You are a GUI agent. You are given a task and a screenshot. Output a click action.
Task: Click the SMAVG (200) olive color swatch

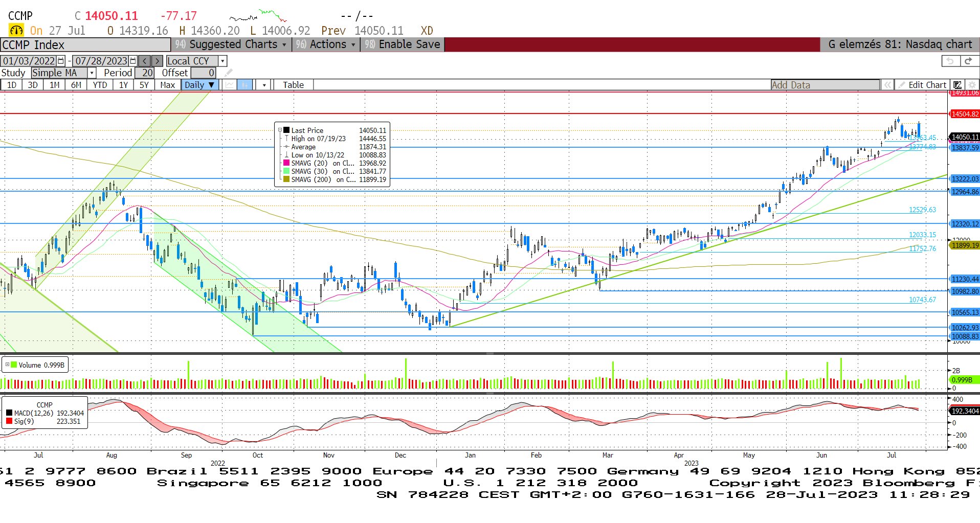point(286,179)
